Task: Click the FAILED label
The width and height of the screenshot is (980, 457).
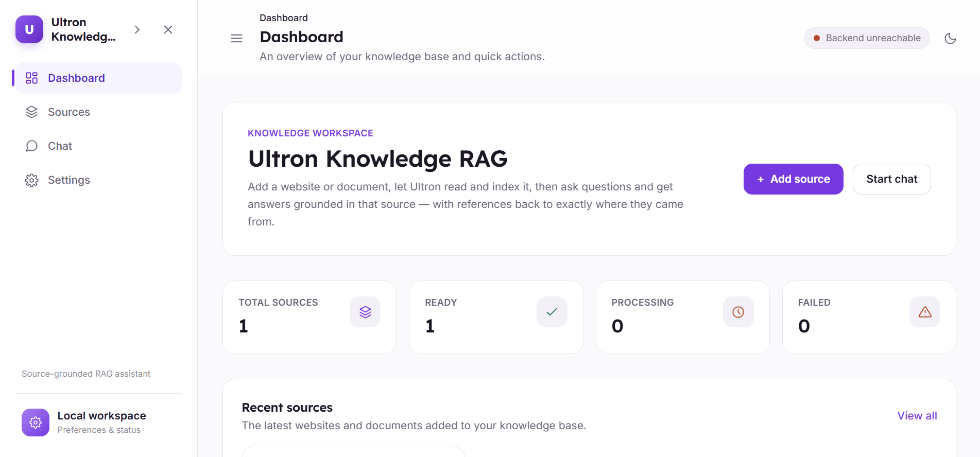Action: point(814,303)
